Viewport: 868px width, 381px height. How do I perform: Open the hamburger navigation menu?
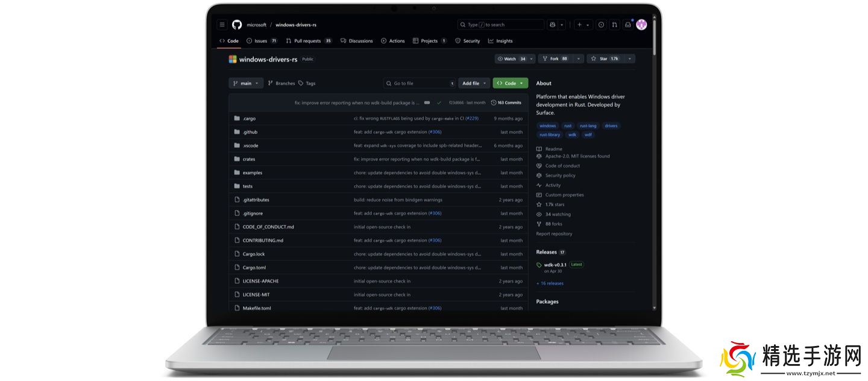222,25
